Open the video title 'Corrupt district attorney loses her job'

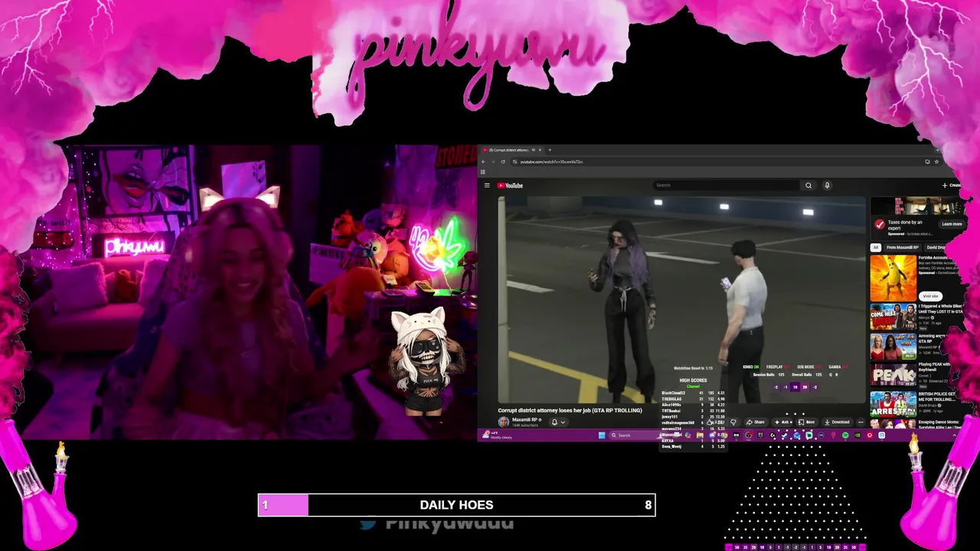570,410
